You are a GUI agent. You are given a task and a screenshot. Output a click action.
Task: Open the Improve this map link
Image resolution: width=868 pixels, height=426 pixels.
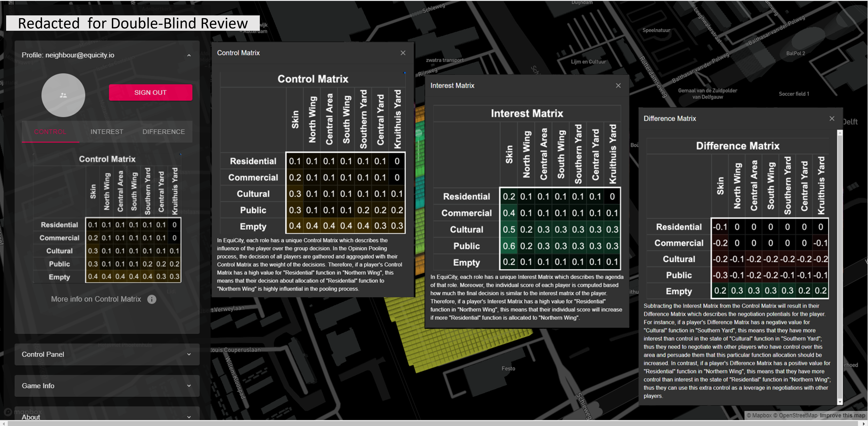point(842,415)
